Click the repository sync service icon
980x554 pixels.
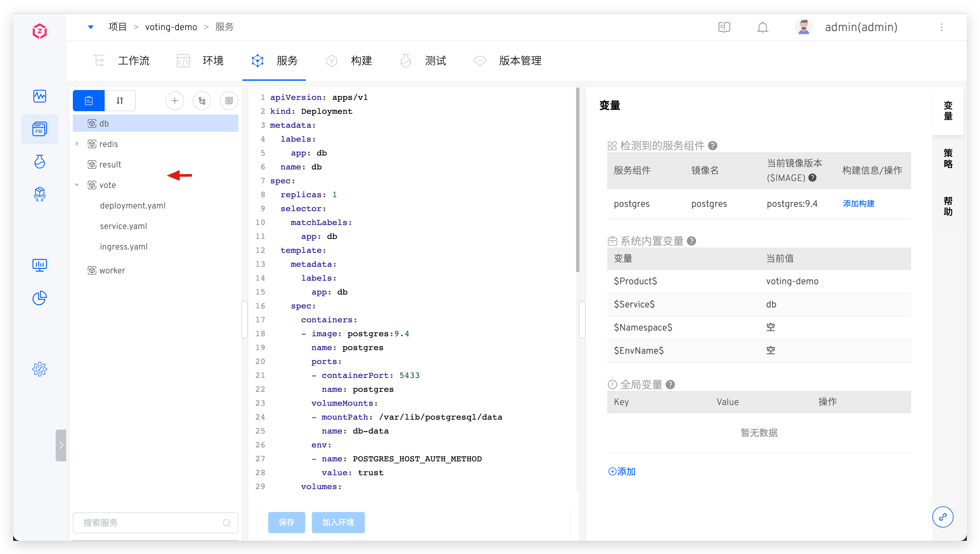[202, 101]
